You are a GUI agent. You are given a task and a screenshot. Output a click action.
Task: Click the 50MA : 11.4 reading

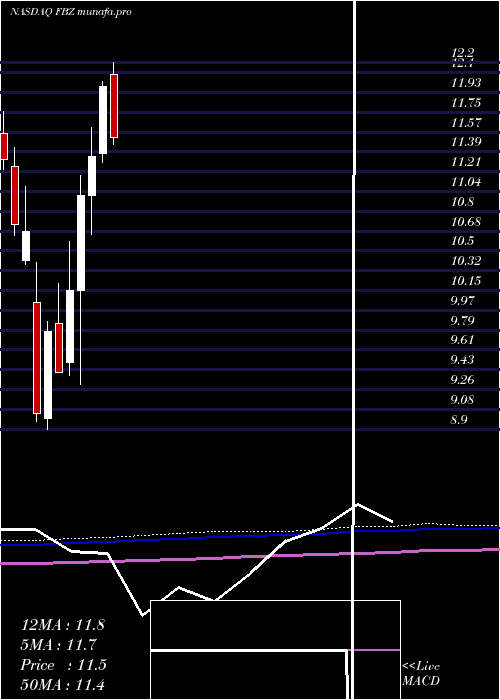pos(62,684)
